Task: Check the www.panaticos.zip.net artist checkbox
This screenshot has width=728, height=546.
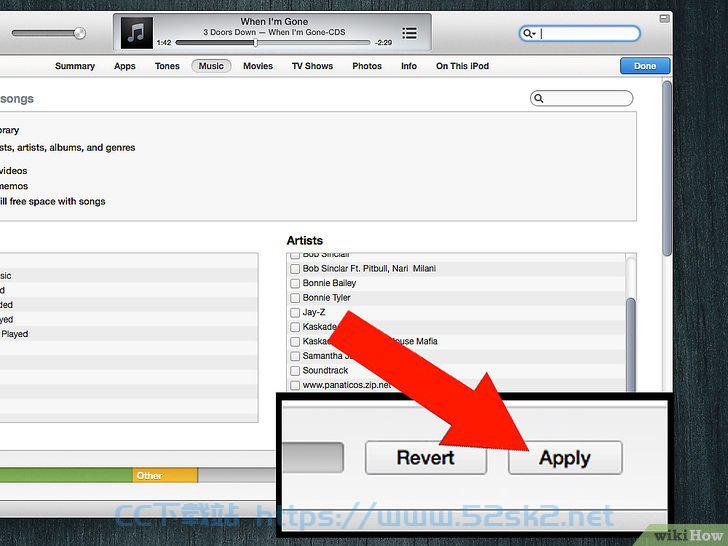Action: coord(295,385)
